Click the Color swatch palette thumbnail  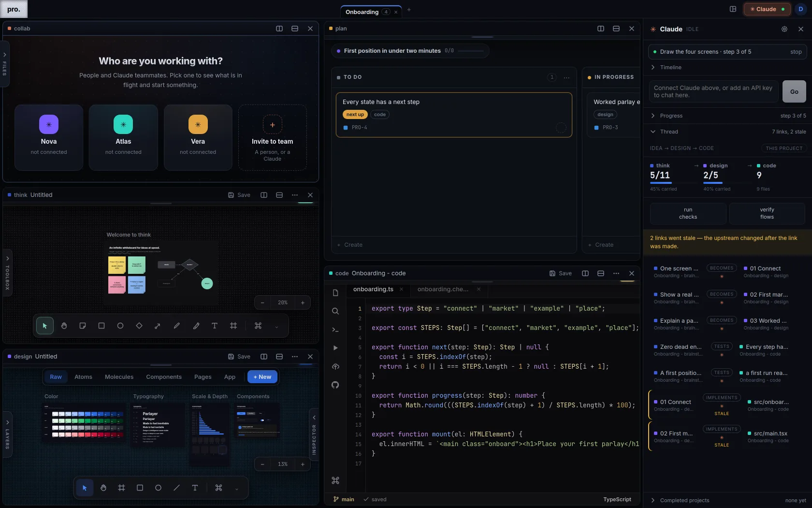84,424
